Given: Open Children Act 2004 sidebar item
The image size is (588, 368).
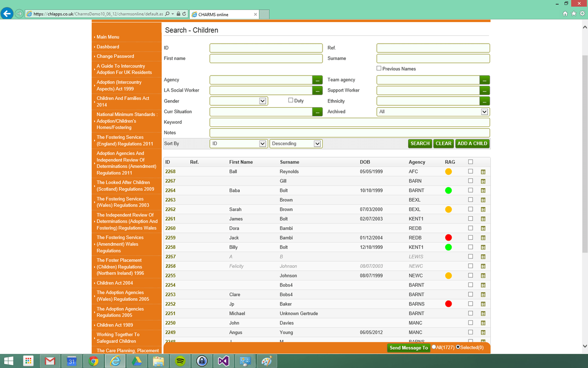Looking at the screenshot, I should (x=115, y=283).
